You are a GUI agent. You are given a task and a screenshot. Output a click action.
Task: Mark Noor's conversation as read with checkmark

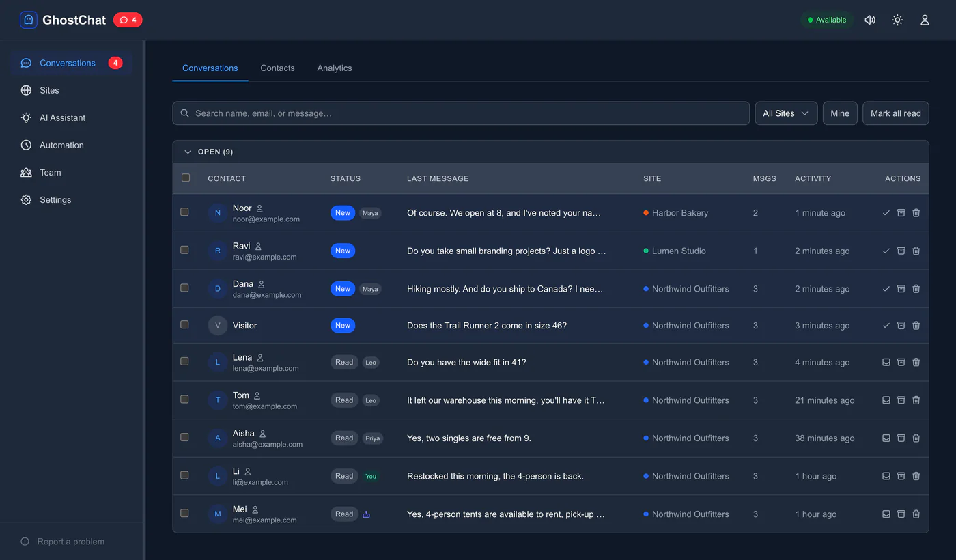click(886, 213)
